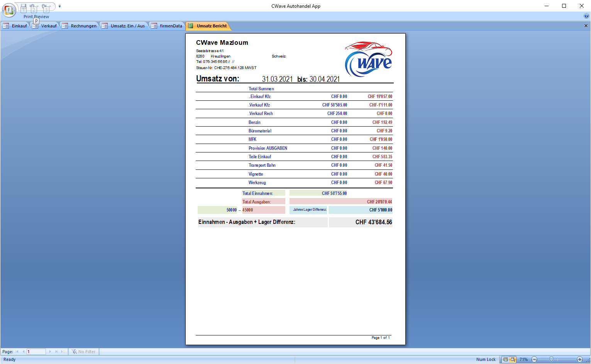
Task: Open the Help question mark icon
Action: [586, 16]
